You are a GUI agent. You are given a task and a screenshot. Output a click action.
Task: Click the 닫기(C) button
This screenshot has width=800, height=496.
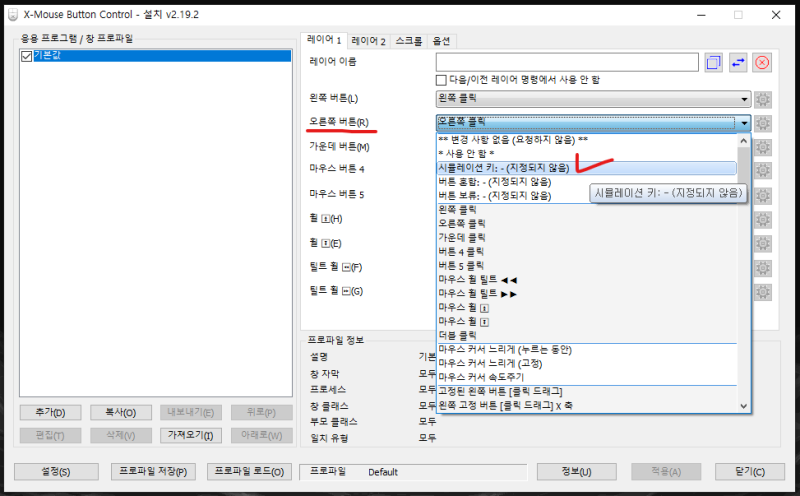pos(749,472)
